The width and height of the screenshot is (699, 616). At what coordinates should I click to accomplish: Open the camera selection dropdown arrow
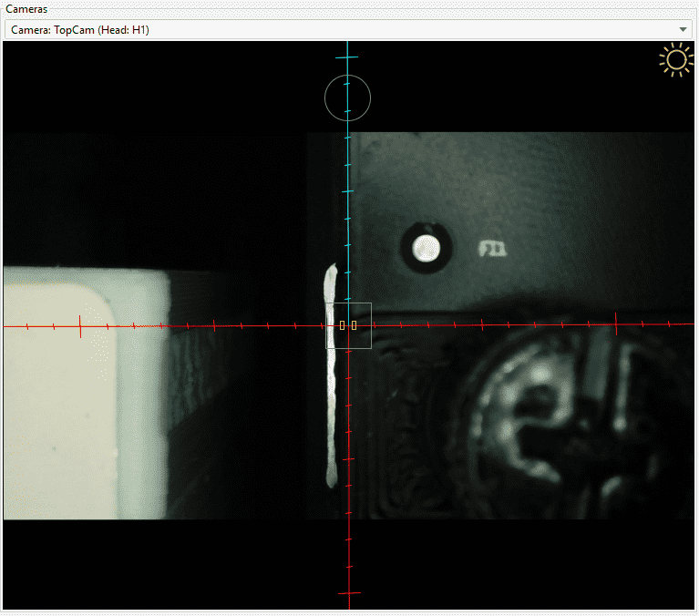point(684,30)
